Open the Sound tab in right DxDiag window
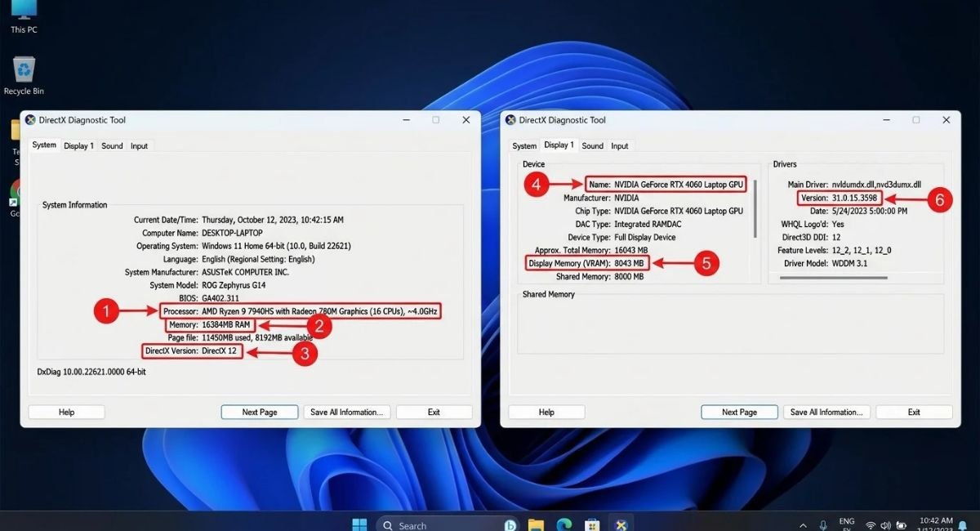Image resolution: width=980 pixels, height=531 pixels. coord(593,146)
